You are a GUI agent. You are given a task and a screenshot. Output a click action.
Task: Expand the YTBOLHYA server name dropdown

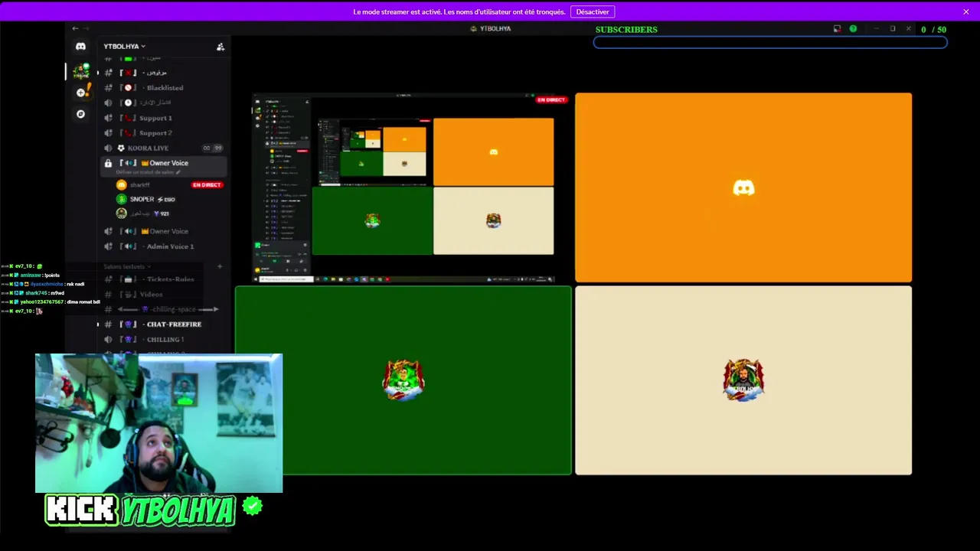124,47
